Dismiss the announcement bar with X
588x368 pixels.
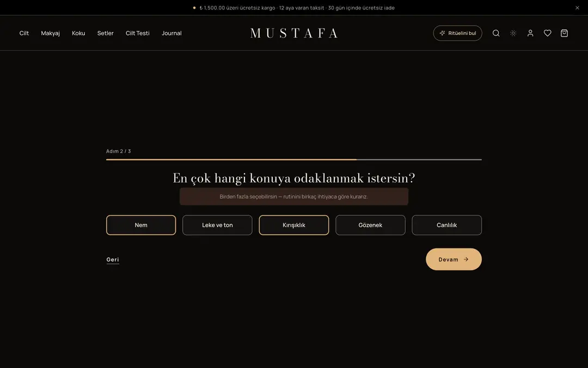577,8
